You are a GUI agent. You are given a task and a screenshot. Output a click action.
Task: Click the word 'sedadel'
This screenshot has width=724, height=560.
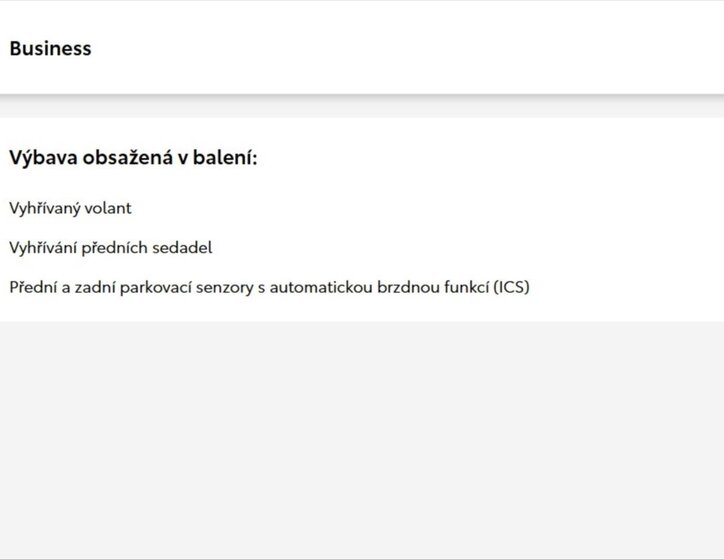tap(182, 247)
